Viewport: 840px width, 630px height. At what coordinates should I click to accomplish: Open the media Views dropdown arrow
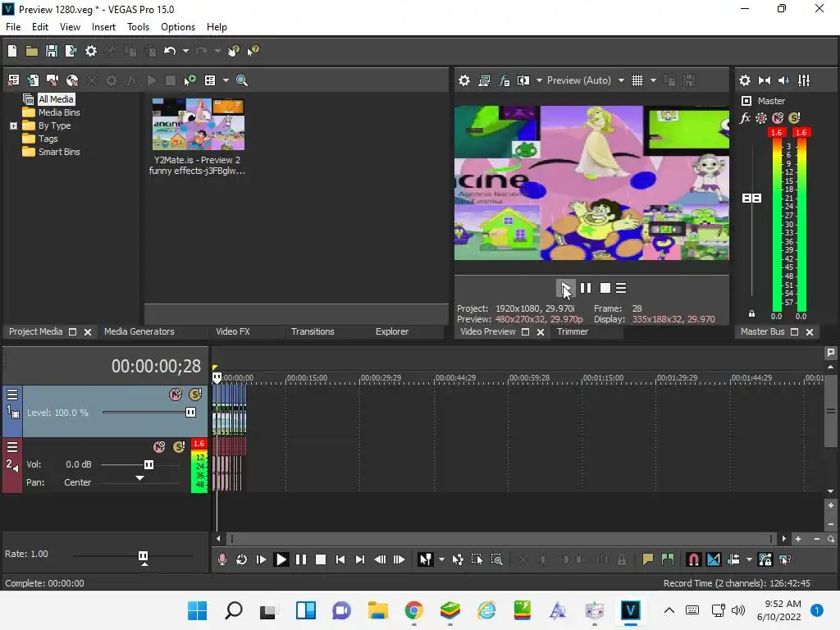[226, 80]
